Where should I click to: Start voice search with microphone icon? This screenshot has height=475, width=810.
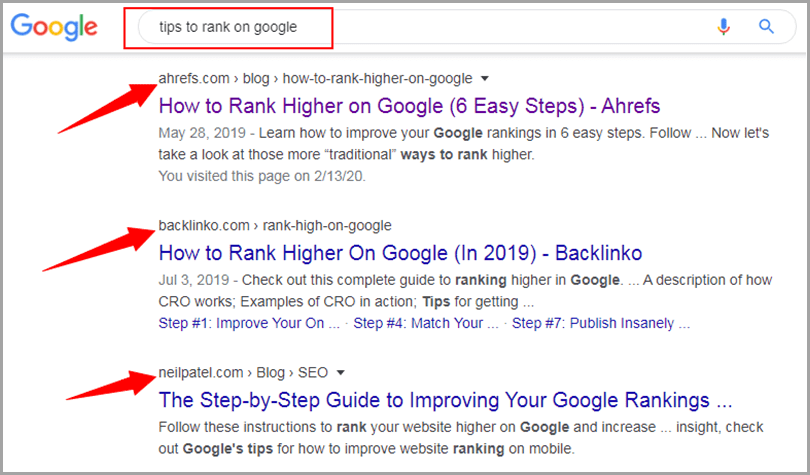click(724, 27)
